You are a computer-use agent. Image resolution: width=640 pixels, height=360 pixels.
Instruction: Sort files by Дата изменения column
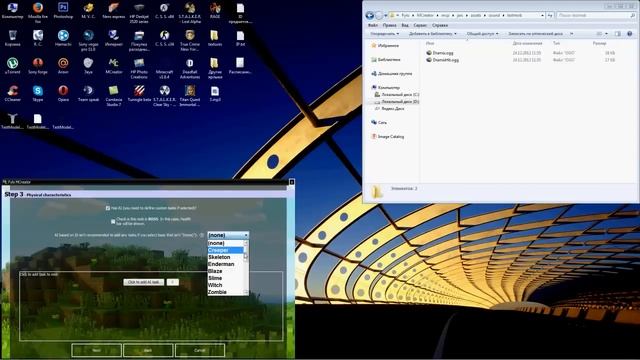pyautogui.click(x=527, y=43)
